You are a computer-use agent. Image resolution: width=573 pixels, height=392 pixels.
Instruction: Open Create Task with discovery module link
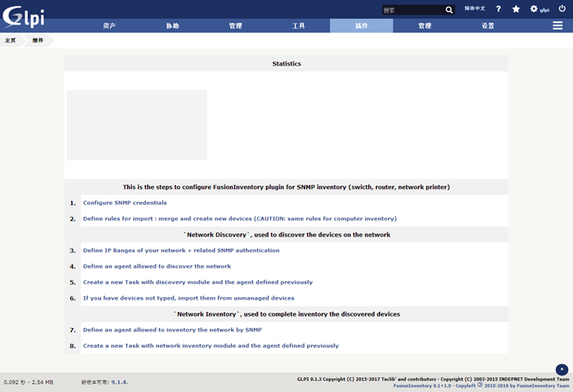[198, 282]
